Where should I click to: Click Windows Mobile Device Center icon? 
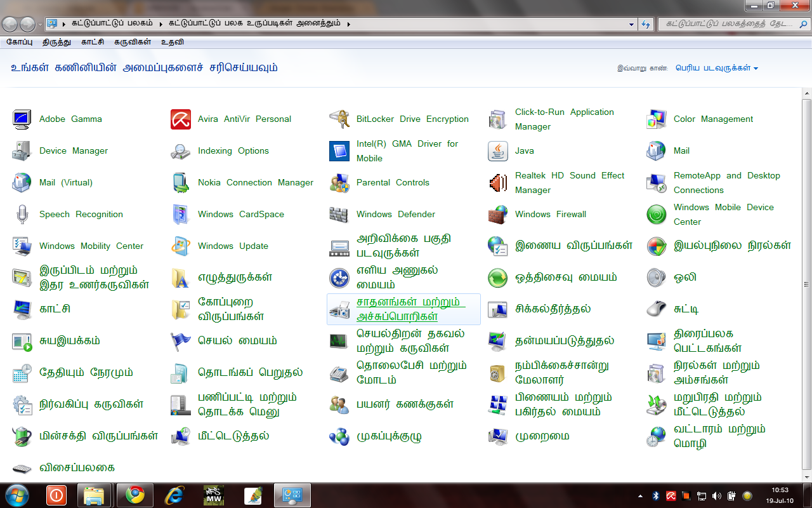657,215
